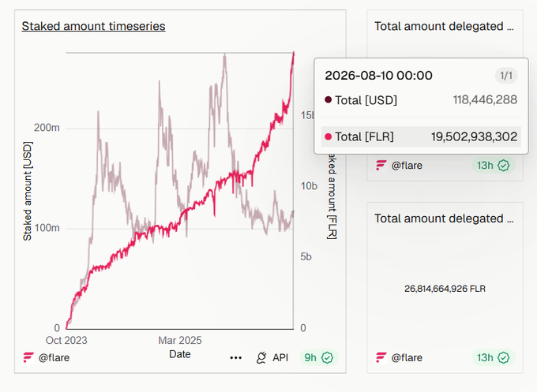Click Flare logo on lower delegated card
This screenshot has width=537, height=392.
(x=381, y=357)
